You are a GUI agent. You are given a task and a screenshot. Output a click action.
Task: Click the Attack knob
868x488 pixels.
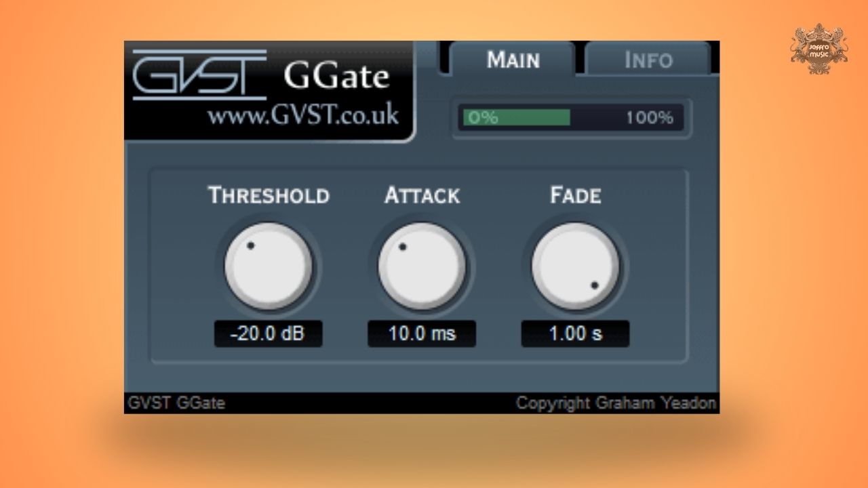click(422, 266)
